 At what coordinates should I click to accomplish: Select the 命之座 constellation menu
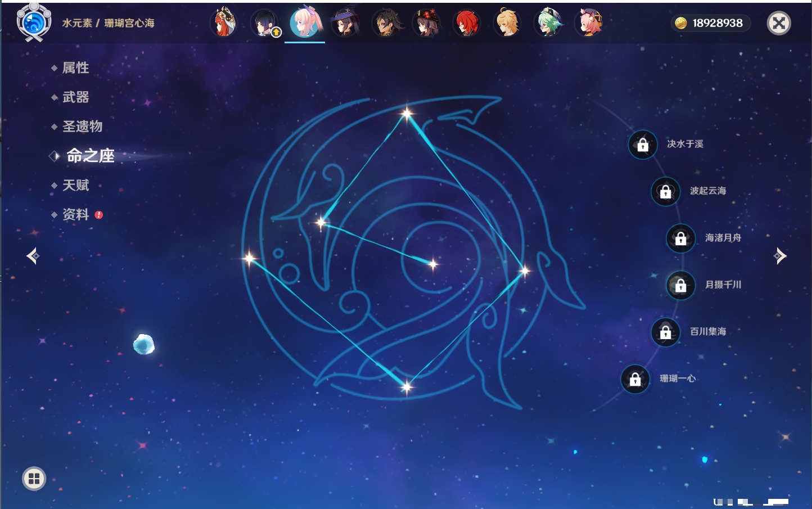pyautogui.click(x=90, y=156)
